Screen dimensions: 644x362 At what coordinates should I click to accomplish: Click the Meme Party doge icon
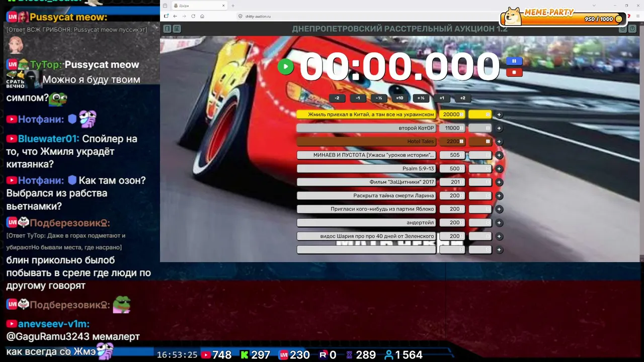tap(513, 16)
